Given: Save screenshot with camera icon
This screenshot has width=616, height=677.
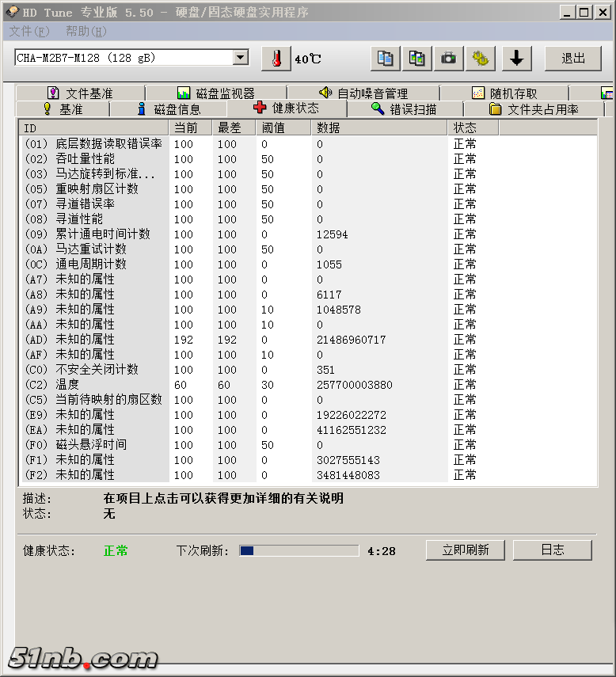Looking at the screenshot, I should pos(448,59).
